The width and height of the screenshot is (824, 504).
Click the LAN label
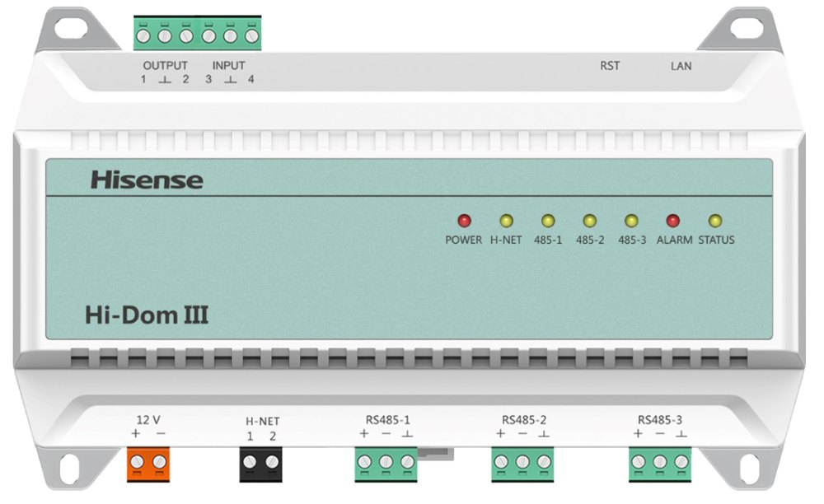[x=681, y=66]
